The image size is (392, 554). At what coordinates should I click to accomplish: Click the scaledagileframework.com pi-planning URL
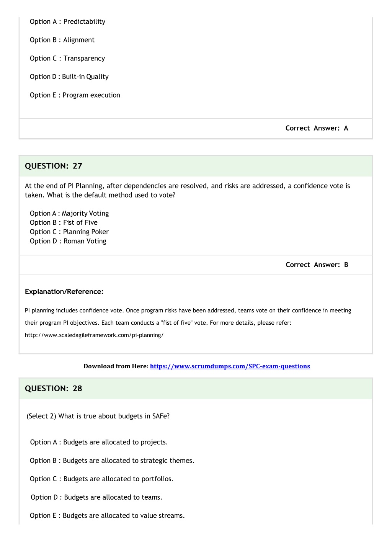click(x=94, y=335)
